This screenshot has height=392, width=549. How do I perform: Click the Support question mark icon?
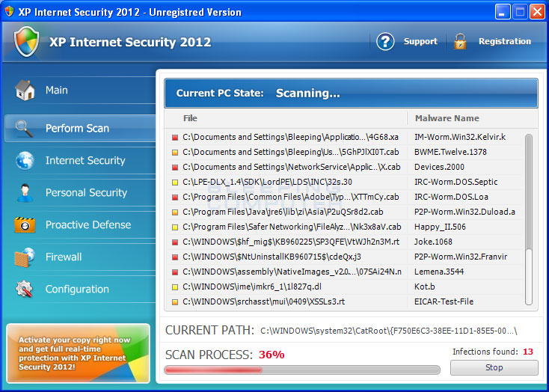click(385, 41)
